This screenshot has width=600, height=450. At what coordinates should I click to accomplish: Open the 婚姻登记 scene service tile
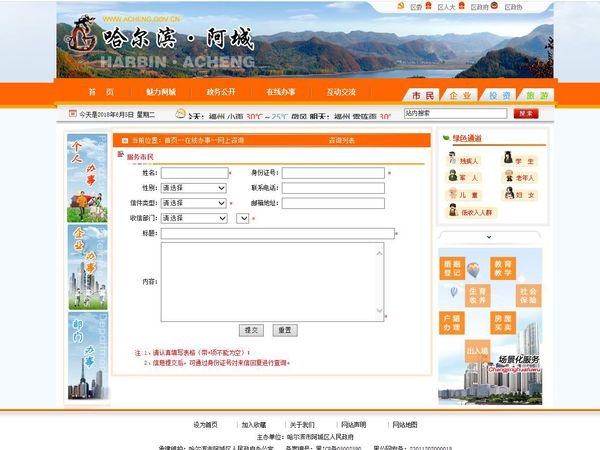[x=452, y=268]
